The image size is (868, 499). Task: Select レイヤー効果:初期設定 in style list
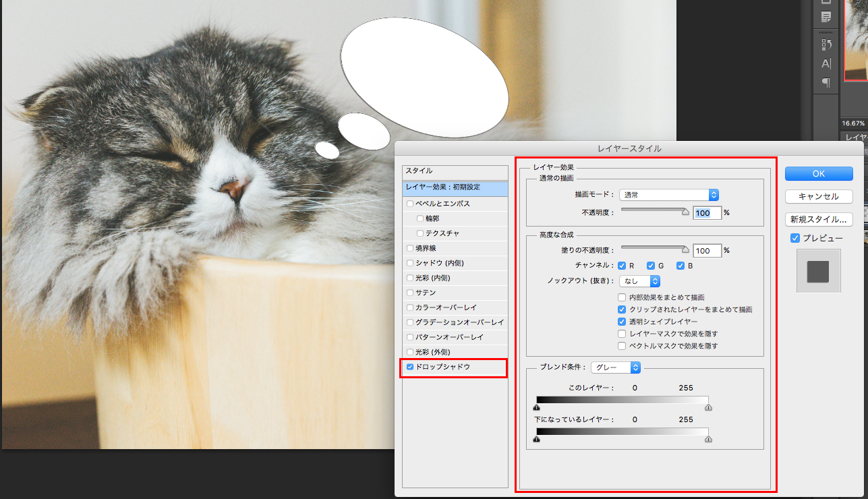(x=455, y=187)
